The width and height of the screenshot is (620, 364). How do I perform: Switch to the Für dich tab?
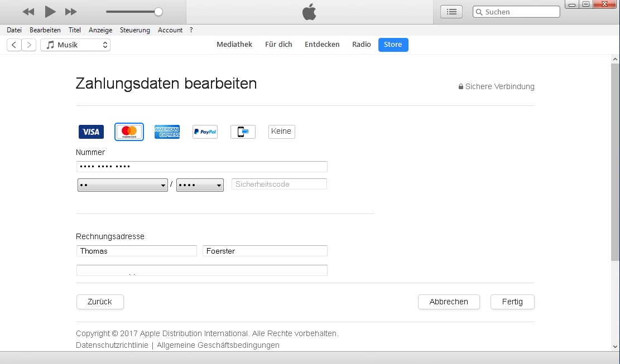(278, 45)
